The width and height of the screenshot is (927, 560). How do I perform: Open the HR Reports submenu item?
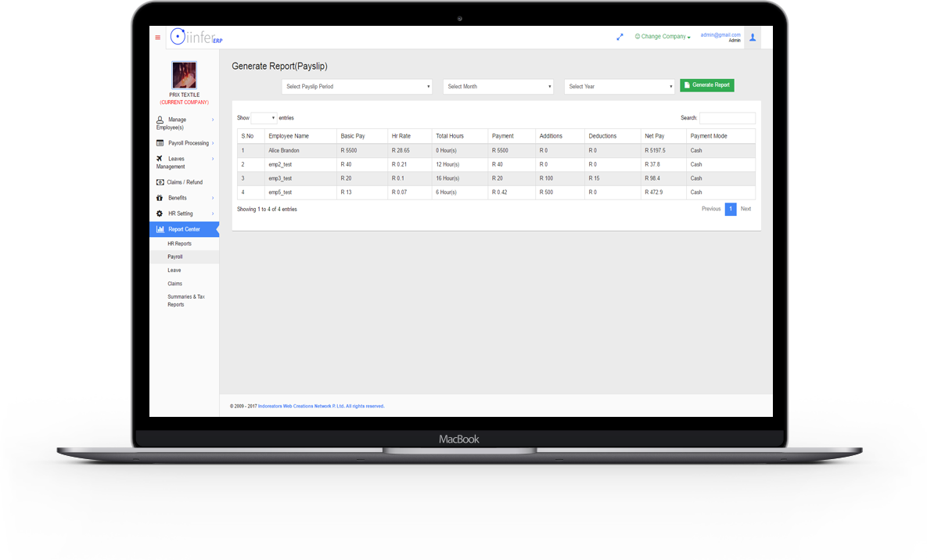(179, 244)
